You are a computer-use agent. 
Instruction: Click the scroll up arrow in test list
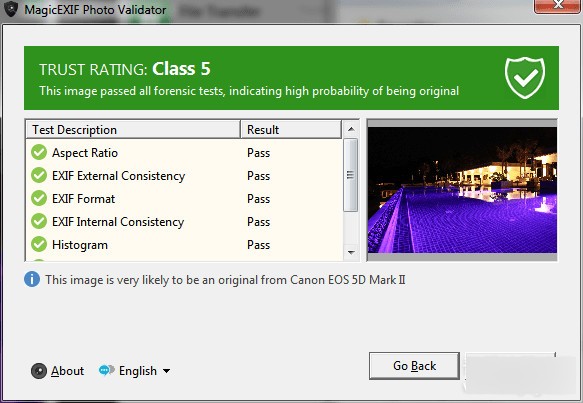click(x=351, y=129)
